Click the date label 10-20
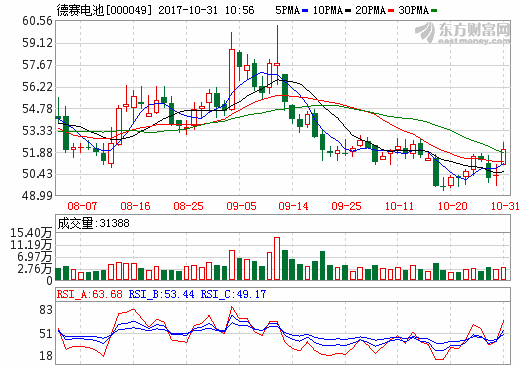The image size is (520, 365). click(x=452, y=206)
